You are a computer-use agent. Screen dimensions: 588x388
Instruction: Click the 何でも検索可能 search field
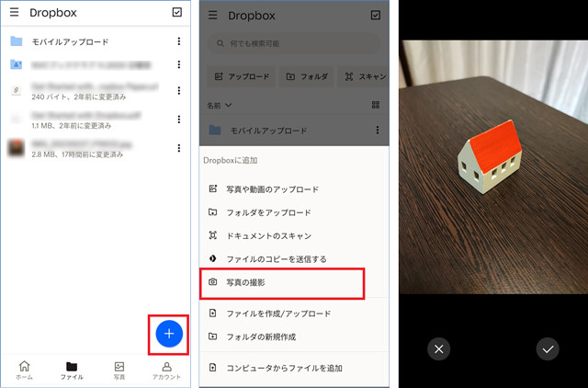[294, 43]
